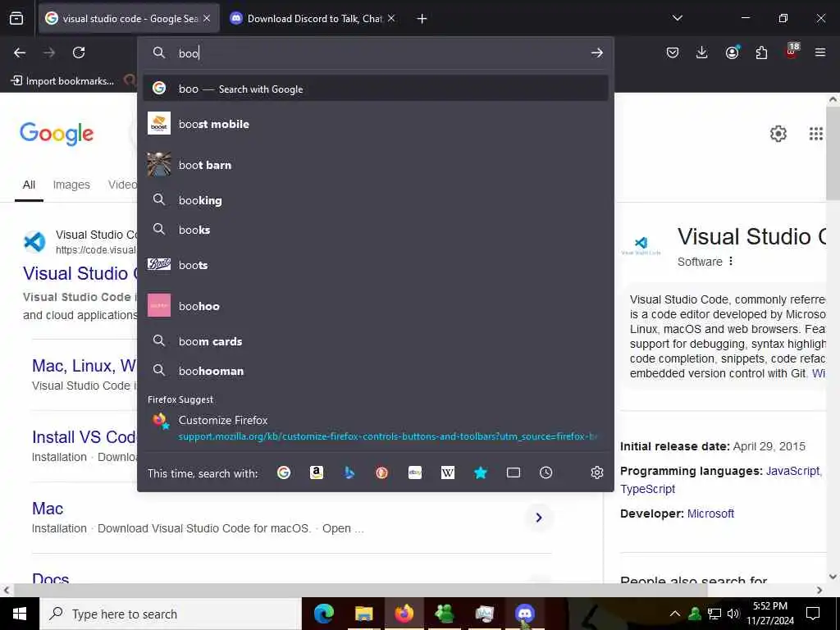Open the Microsoft developer link
Viewport: 840px width, 630px height.
pos(710,514)
